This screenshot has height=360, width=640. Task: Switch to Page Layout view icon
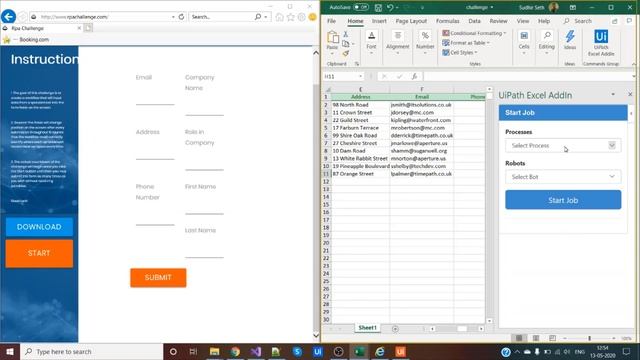(x=536, y=338)
